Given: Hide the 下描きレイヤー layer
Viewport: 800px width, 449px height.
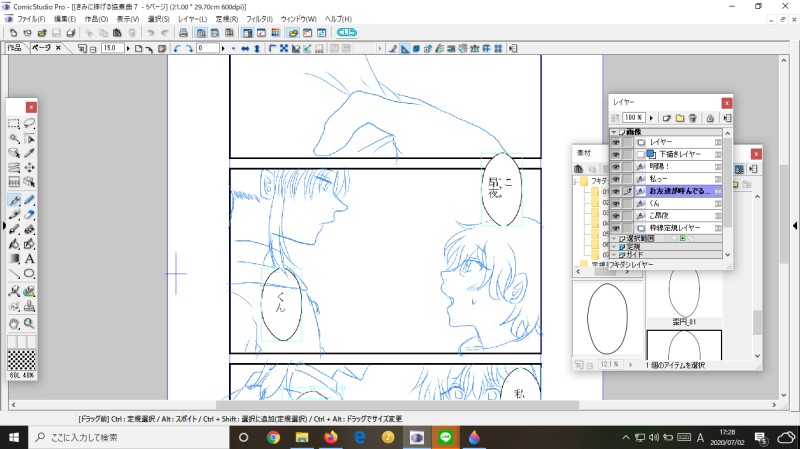Looking at the screenshot, I should (x=616, y=154).
